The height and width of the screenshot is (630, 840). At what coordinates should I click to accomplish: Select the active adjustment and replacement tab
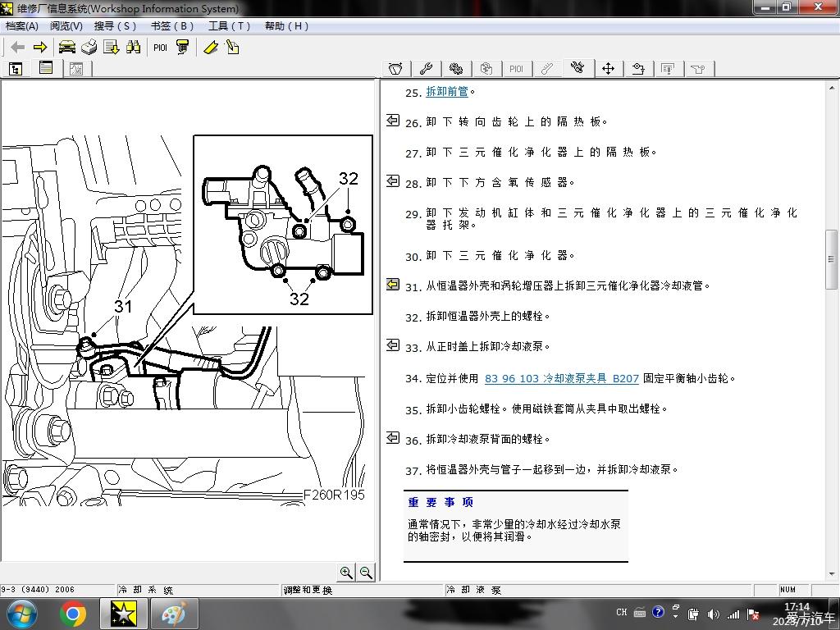click(577, 67)
